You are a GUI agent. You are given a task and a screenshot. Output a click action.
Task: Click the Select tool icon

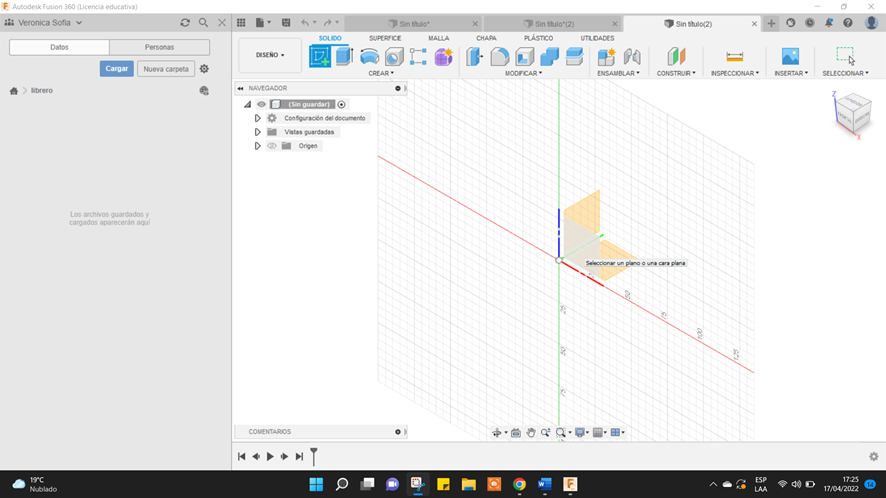pos(846,56)
